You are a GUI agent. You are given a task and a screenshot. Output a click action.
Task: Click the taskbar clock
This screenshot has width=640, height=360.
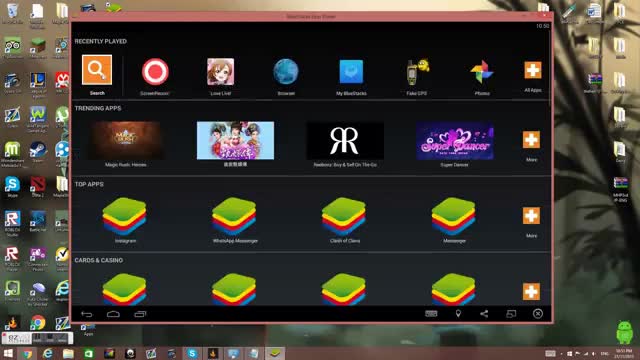coord(623,353)
